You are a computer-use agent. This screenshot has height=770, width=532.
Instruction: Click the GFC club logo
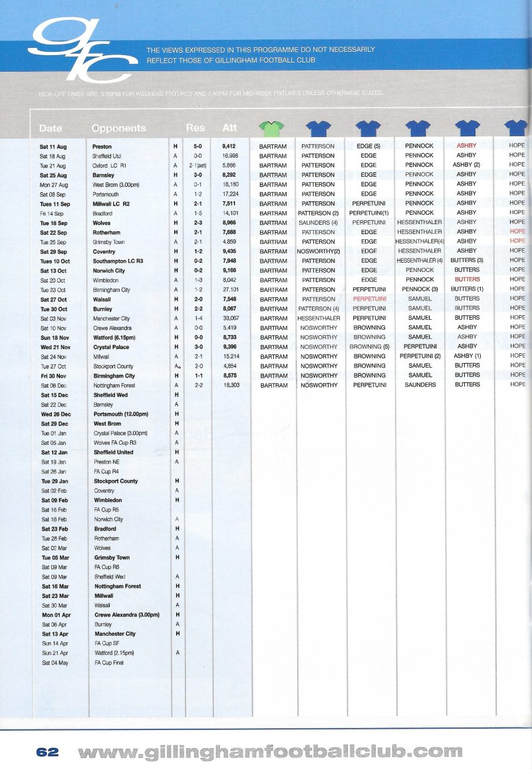(82, 50)
